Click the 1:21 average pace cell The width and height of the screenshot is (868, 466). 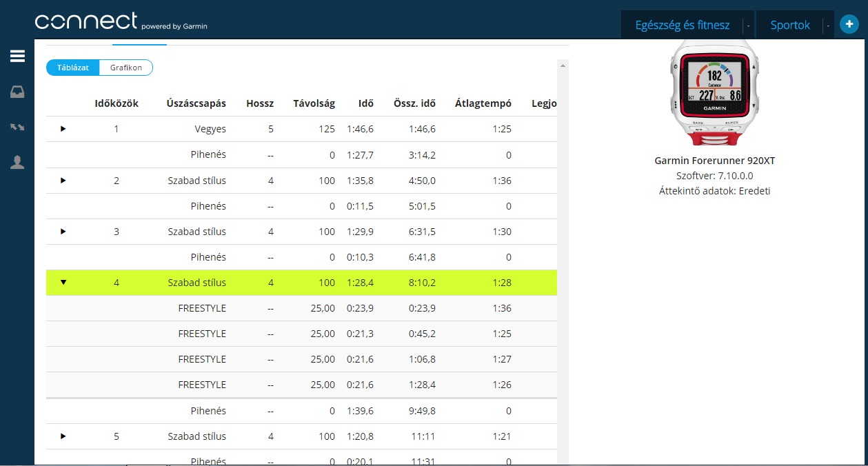click(503, 436)
